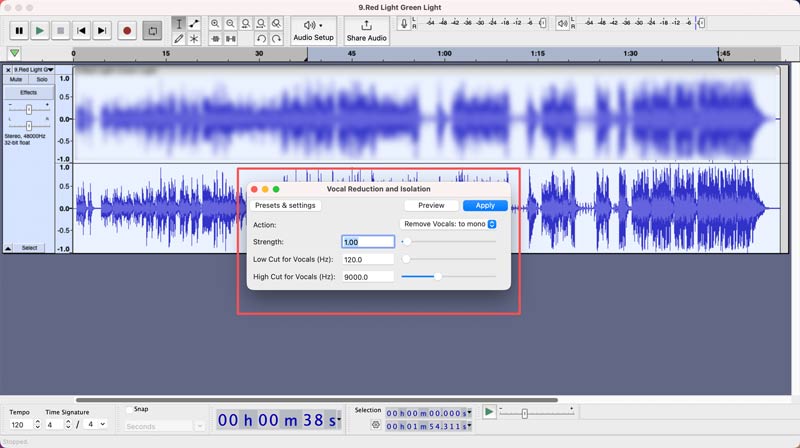Open the track Effects panel
Screen dimensions: 800x448
click(29, 93)
